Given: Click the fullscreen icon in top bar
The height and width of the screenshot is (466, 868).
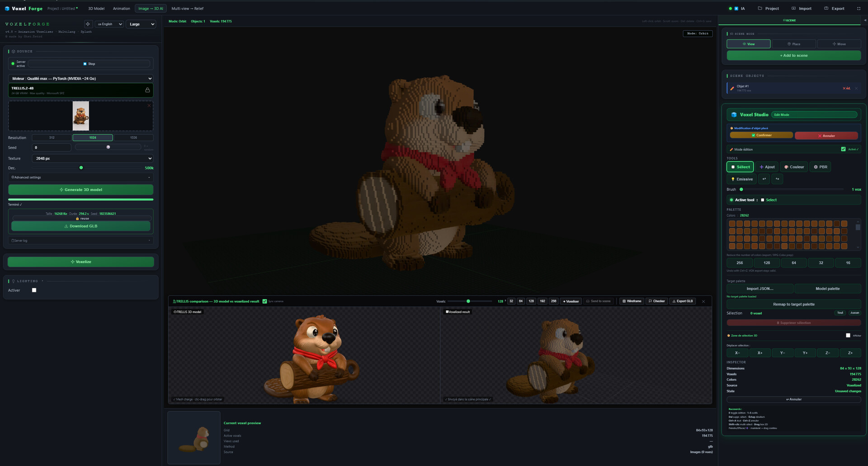Looking at the screenshot, I should coord(859,9).
